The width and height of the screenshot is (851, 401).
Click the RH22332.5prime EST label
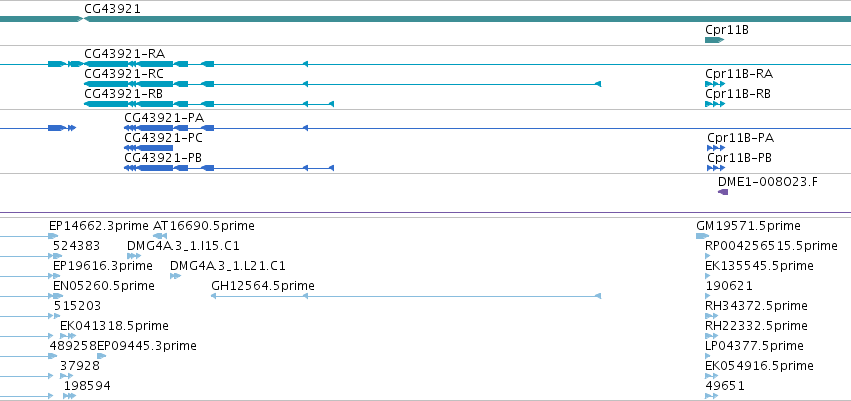[x=757, y=326]
